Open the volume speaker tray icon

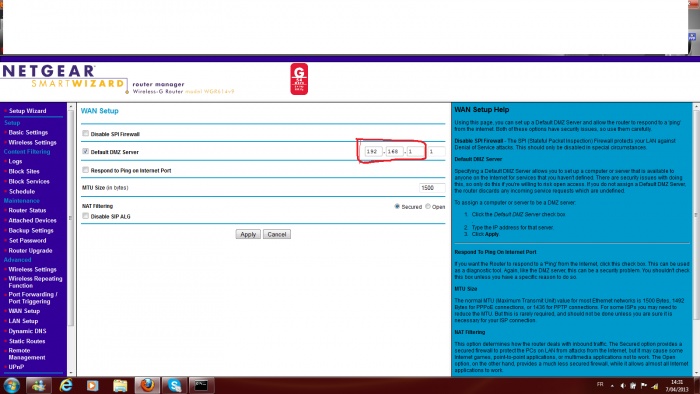[623, 386]
